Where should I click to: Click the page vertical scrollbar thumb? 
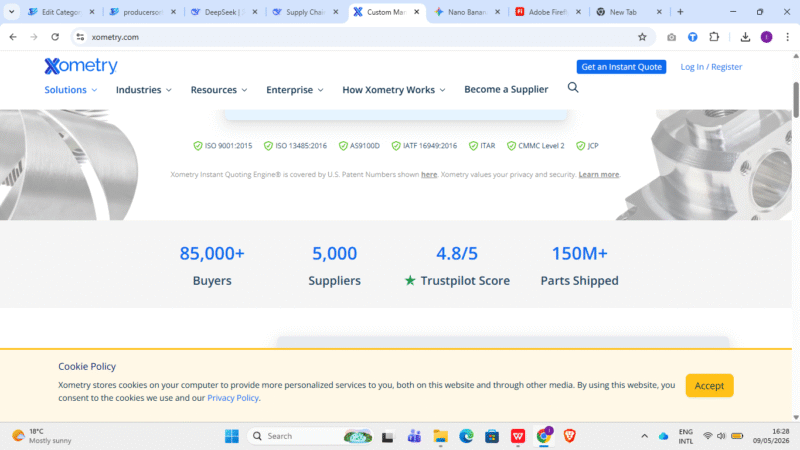coord(795,100)
